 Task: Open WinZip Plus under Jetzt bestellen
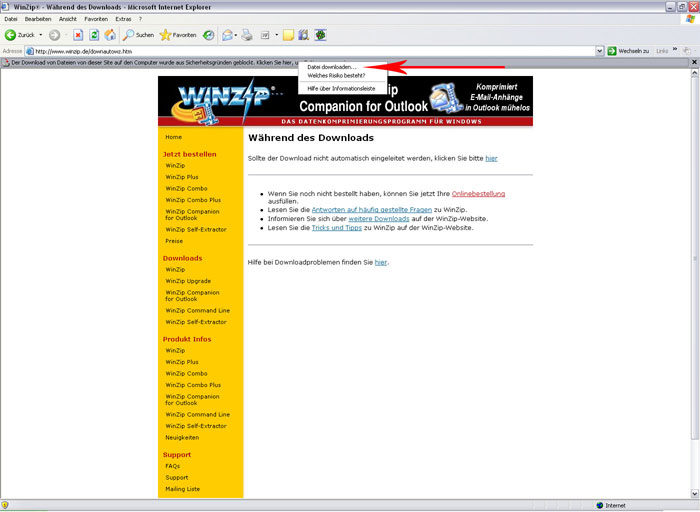pos(182,177)
